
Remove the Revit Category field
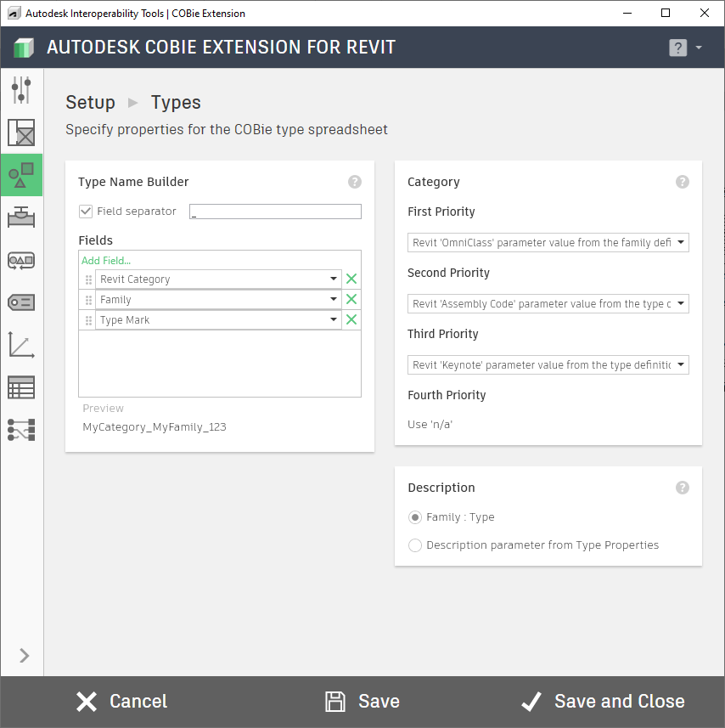pyautogui.click(x=351, y=279)
